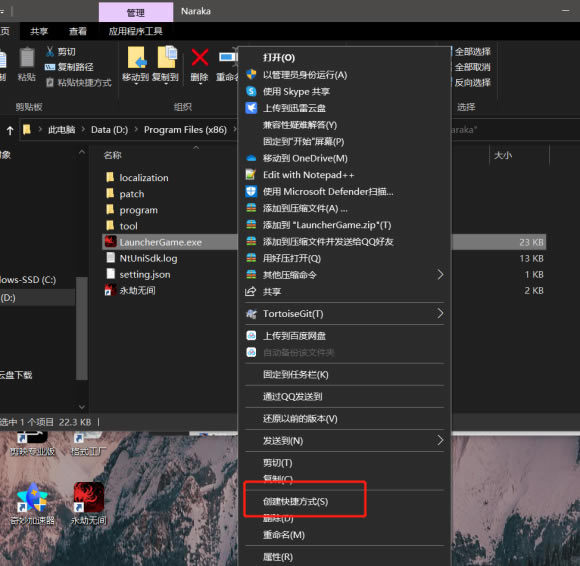Open dropdown arrow under 复制到
The height and width of the screenshot is (566, 580).
pyautogui.click(x=166, y=84)
